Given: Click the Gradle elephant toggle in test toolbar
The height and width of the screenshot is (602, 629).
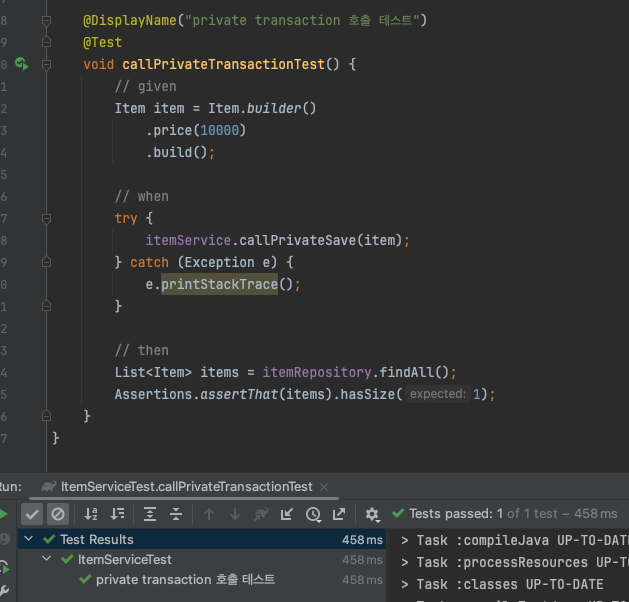Looking at the screenshot, I should [261, 514].
